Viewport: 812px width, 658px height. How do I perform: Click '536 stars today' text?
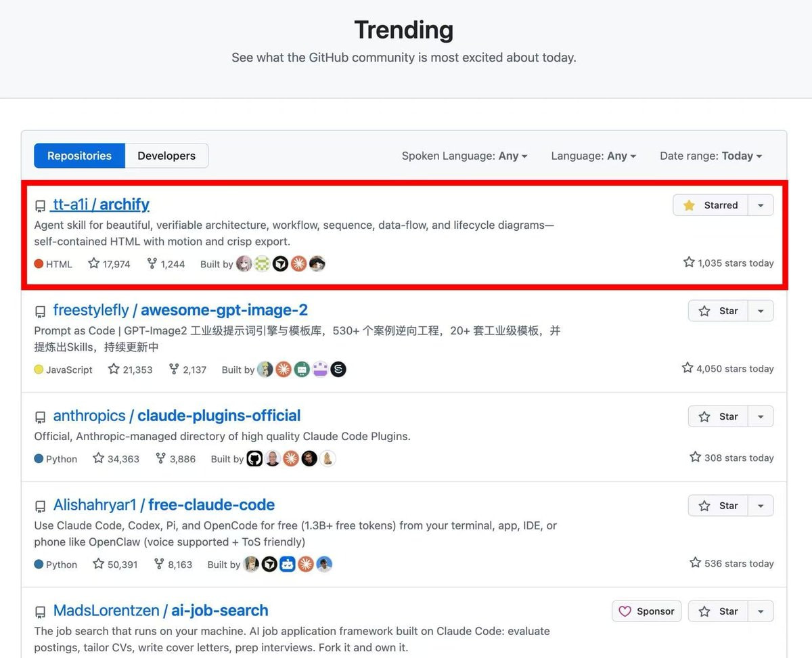point(731,563)
